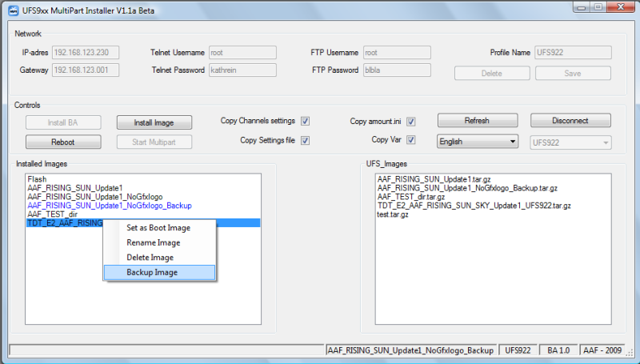Select AAF_RISING_SUN_Update1_NoGfxlogo installed image
The image size is (640, 364).
[90, 196]
